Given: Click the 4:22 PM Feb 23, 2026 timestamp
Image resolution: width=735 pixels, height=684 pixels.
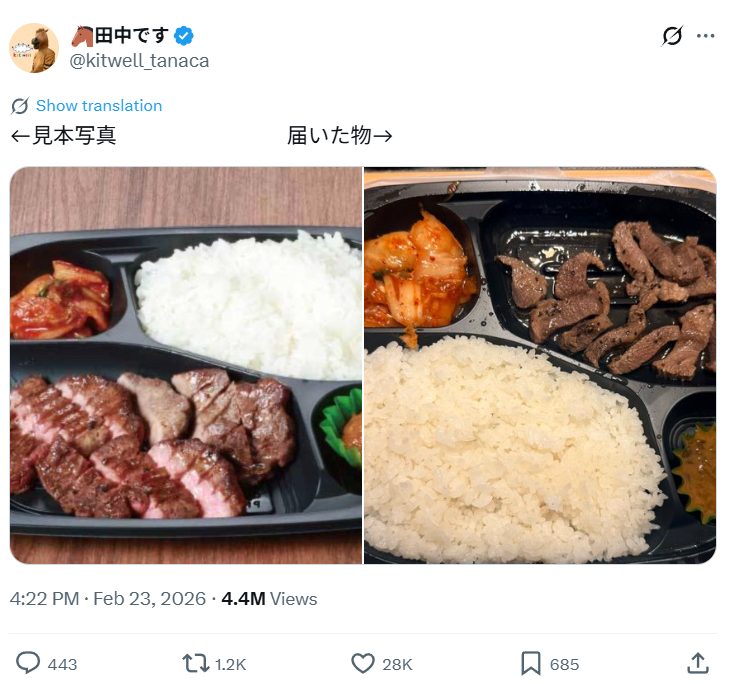Looking at the screenshot, I should 108,599.
